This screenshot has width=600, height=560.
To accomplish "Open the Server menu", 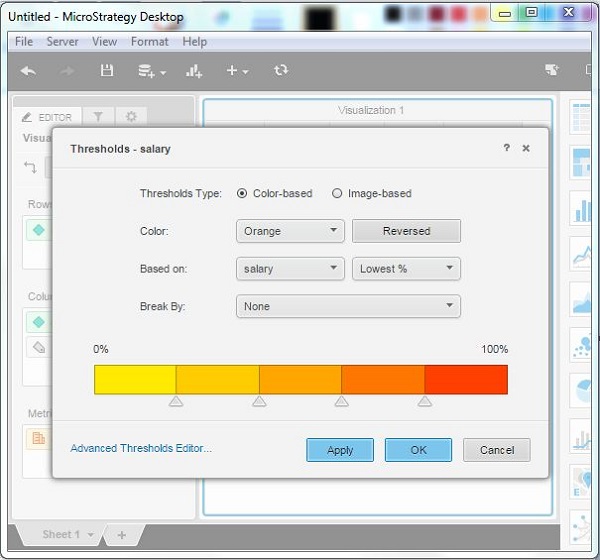I will [62, 42].
